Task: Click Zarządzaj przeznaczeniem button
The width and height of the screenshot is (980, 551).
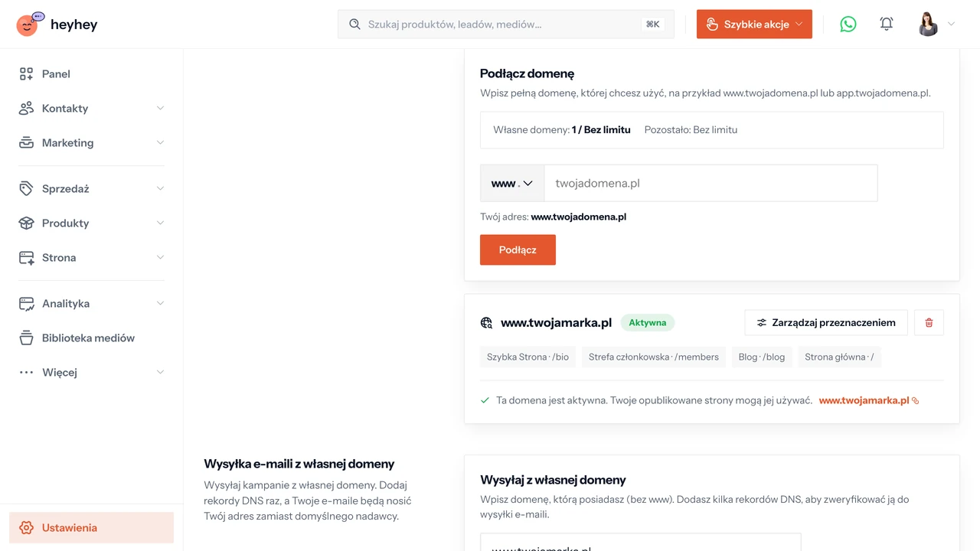Action: [x=826, y=323]
